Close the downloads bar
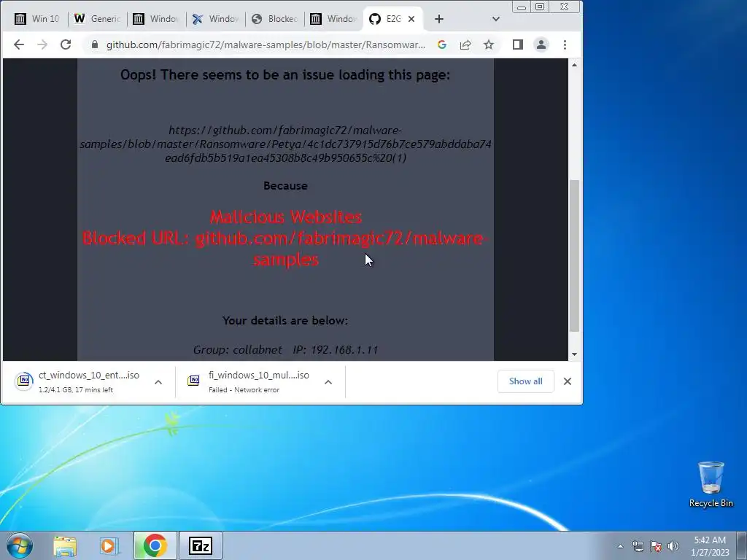The width and height of the screenshot is (747, 560). [x=568, y=381]
